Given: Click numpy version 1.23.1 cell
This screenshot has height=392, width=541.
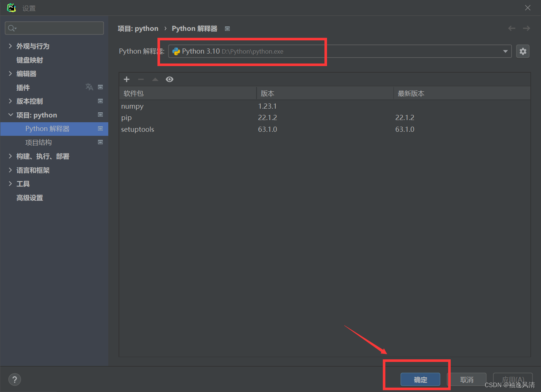Looking at the screenshot, I should 267,106.
